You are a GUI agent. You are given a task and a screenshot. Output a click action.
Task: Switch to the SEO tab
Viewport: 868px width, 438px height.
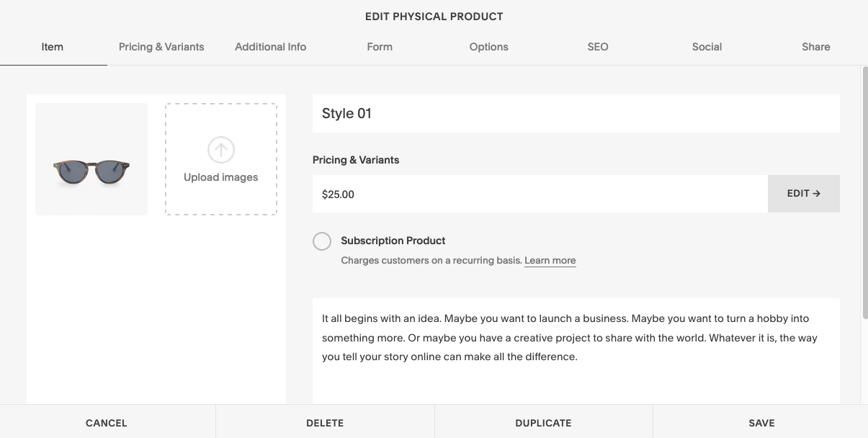[x=598, y=47]
